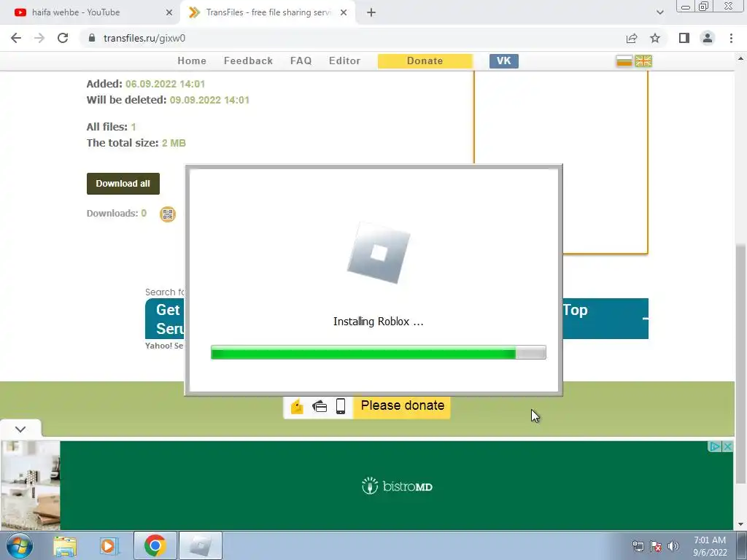Screen dimensions: 747x560
Task: Open the browser side panel icon
Action: pyautogui.click(x=684, y=38)
